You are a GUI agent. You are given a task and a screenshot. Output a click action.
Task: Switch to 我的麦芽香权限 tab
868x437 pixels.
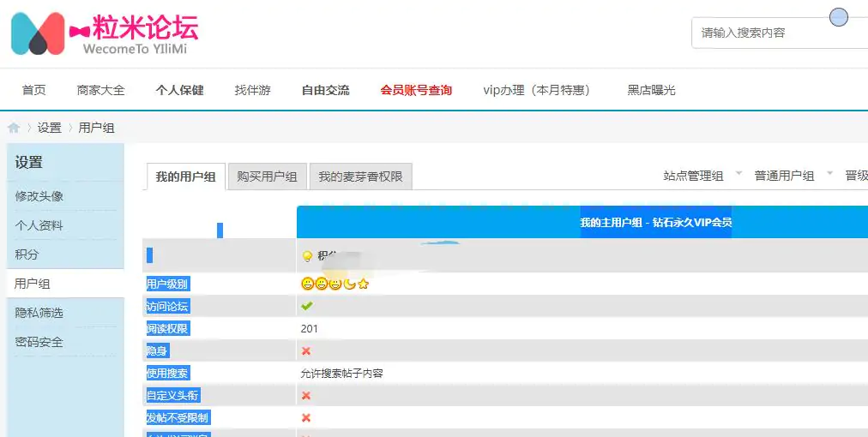coord(360,177)
